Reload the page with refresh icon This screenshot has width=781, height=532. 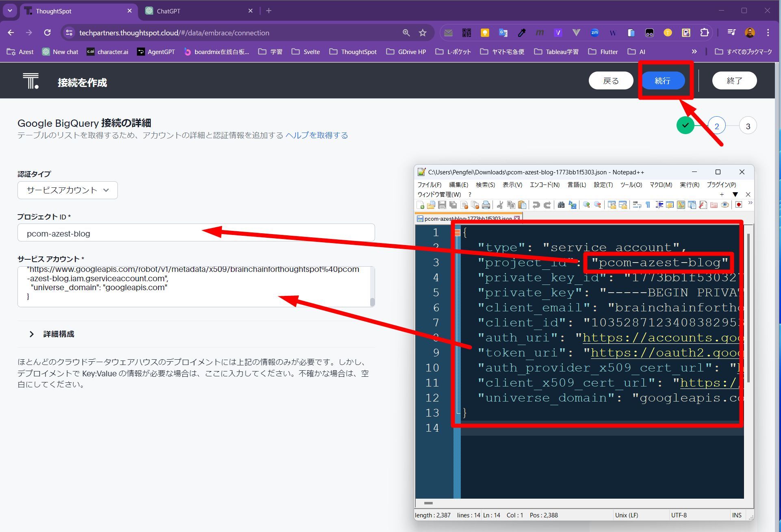coord(48,33)
